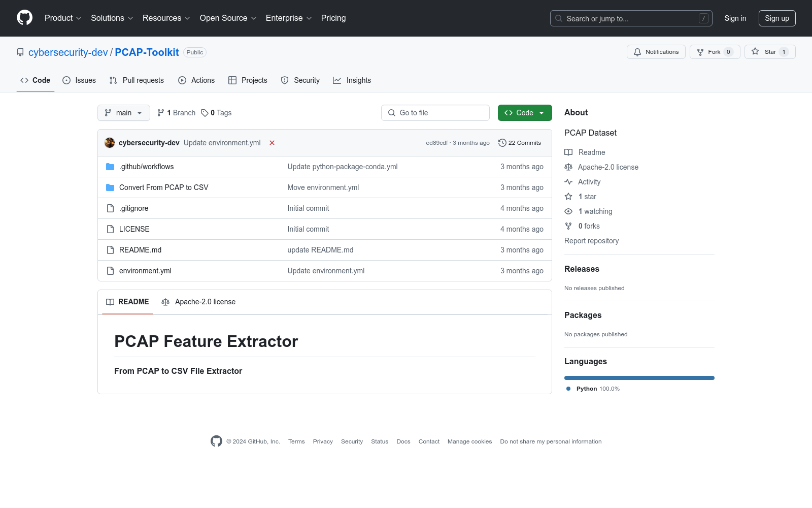Click the branch icon beside 1 Branch
Image resolution: width=812 pixels, height=508 pixels.
tap(161, 113)
